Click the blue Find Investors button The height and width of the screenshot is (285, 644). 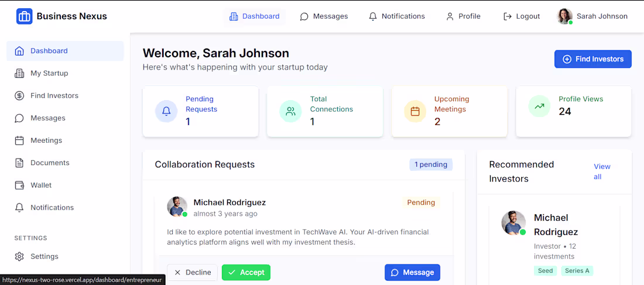(592, 59)
